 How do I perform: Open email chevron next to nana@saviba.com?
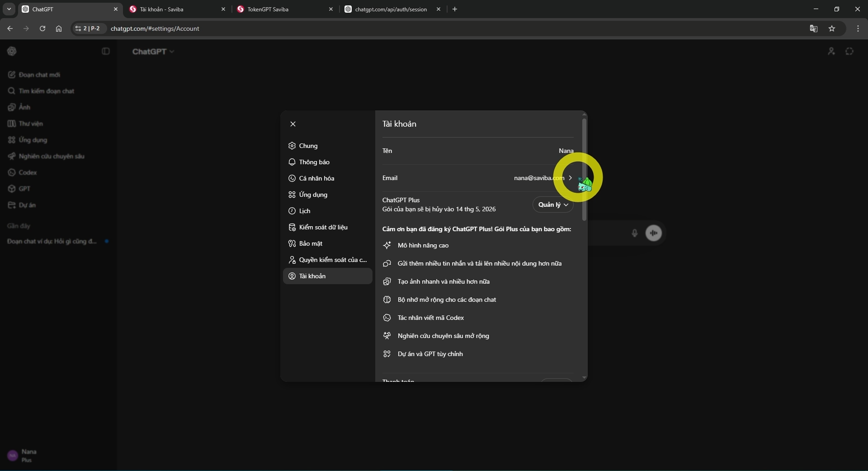(x=571, y=178)
